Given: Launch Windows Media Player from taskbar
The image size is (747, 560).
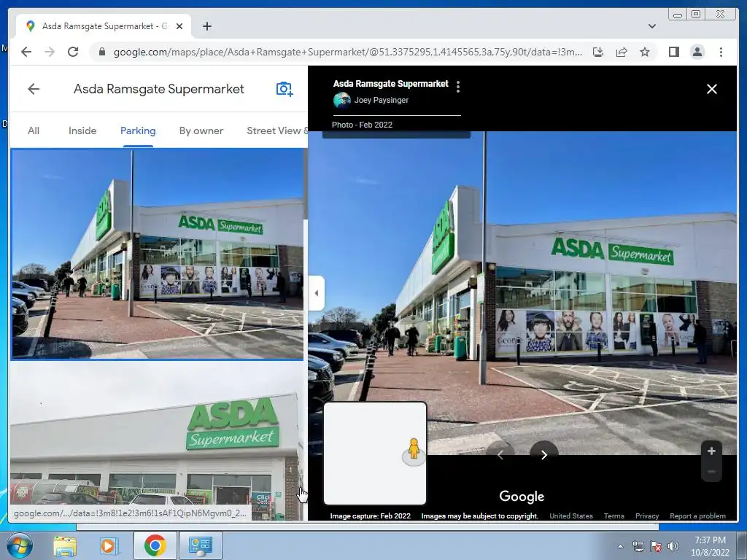Looking at the screenshot, I should point(108,545).
